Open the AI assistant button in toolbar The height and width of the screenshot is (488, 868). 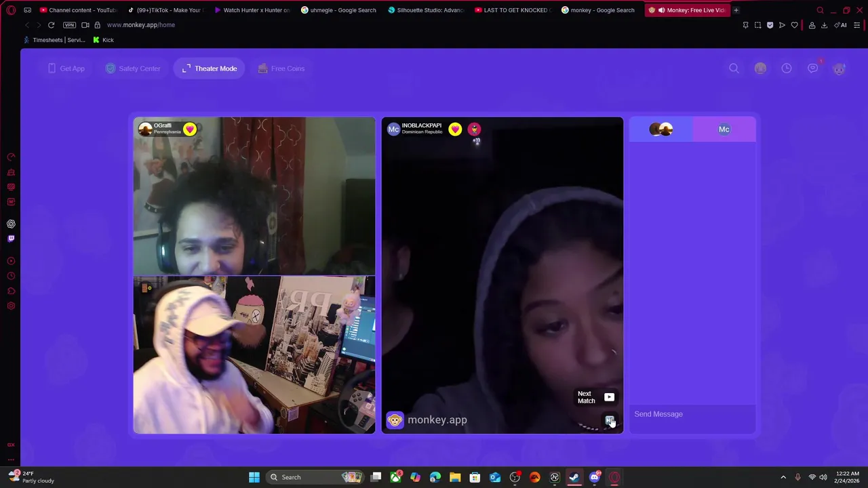point(840,25)
